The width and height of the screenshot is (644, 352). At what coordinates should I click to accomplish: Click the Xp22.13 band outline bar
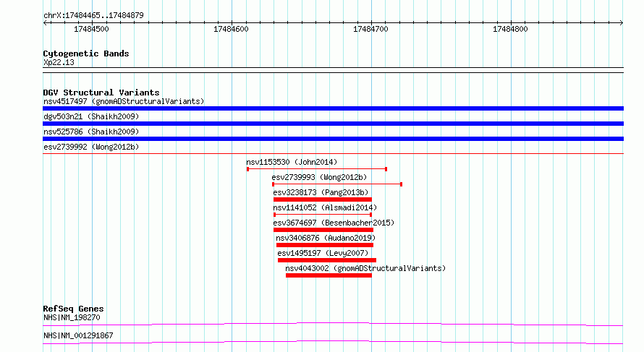[333, 70]
